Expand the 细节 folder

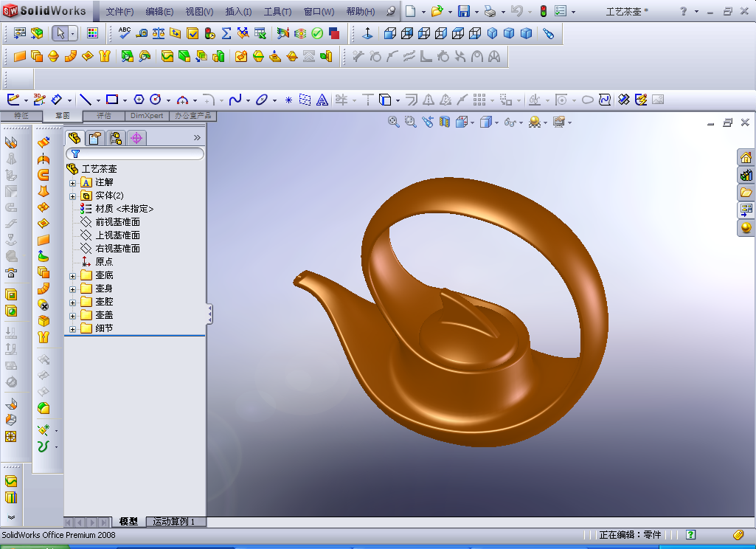pyautogui.click(x=72, y=330)
